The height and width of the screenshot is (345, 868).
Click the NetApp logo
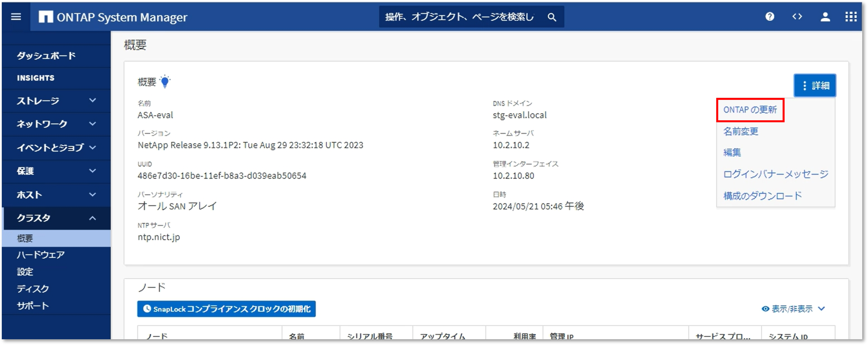(x=46, y=16)
